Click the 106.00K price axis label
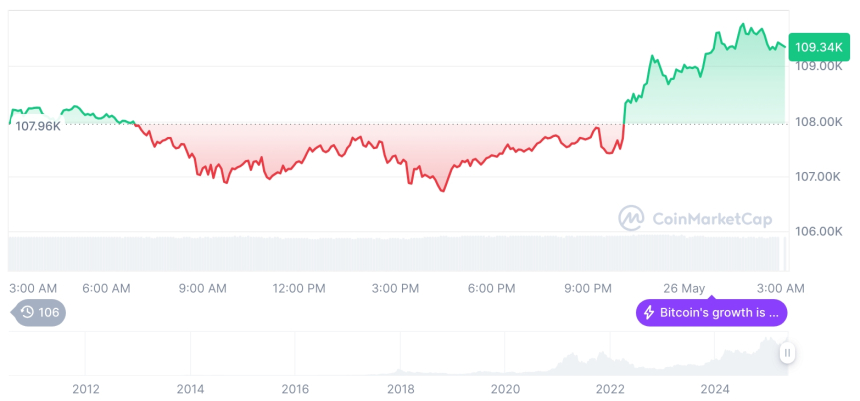 (819, 231)
